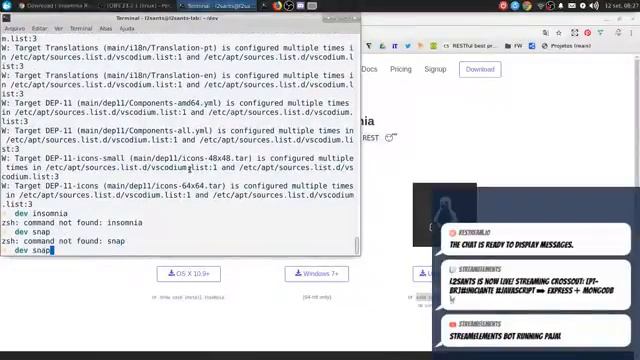The image size is (640, 360).
Task: Click the Chrome page vertical scrollbar
Action: tap(637, 122)
